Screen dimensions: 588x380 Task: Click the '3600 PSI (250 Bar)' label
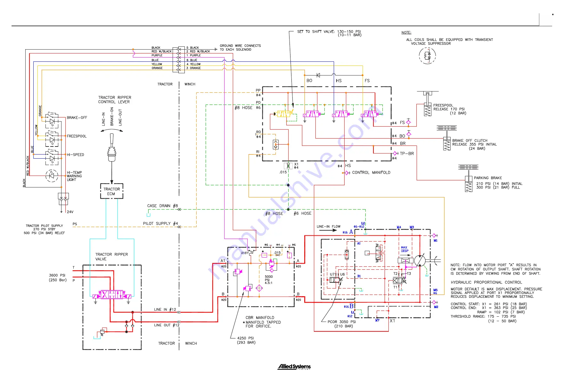(58, 278)
